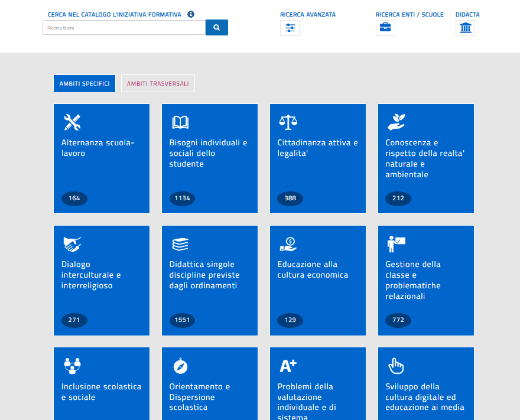The height and width of the screenshot is (420, 520).
Task: Click the 1551 count badge
Action: coord(182,320)
